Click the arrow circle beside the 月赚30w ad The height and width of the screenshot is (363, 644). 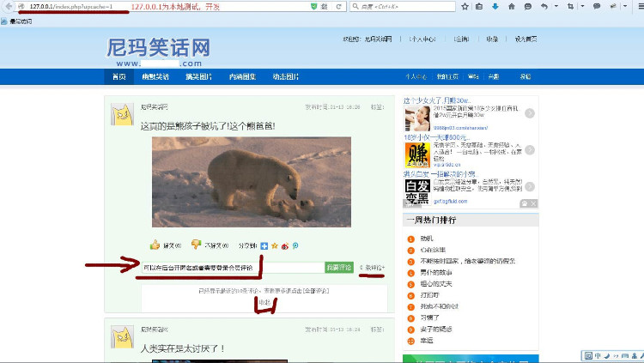tap(530, 113)
